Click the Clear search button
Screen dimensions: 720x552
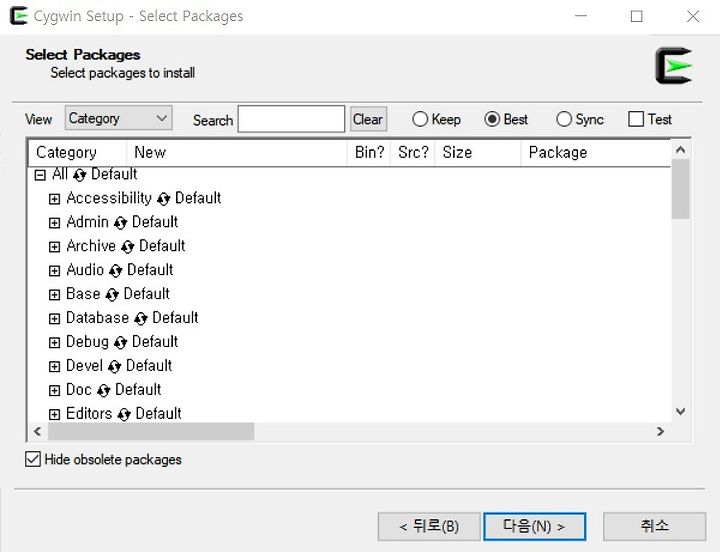[368, 119]
